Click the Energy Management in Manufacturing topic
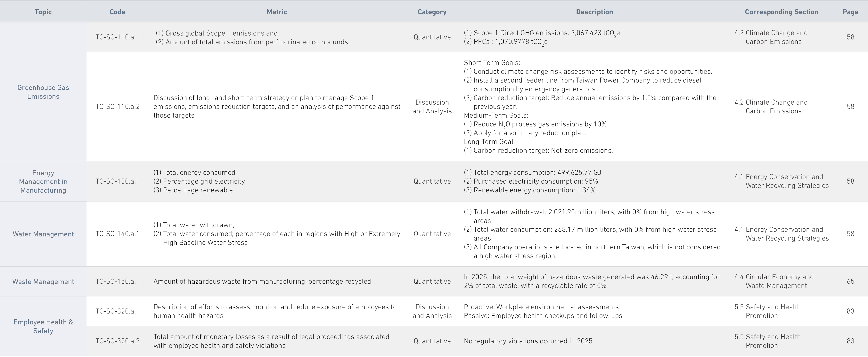Viewport: 868px width, 357px height. coord(43,182)
